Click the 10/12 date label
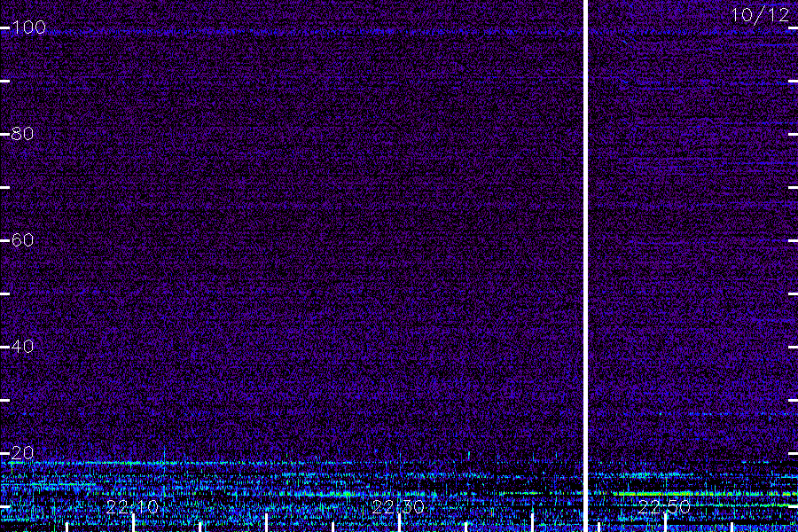The width and height of the screenshot is (798, 532). [760, 15]
